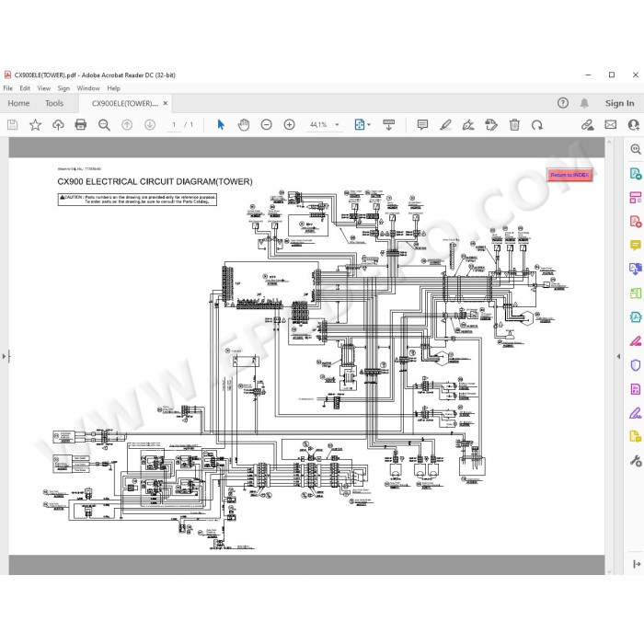This screenshot has width=644, height=644.
Task: Open the Sign menu
Action: tap(63, 88)
